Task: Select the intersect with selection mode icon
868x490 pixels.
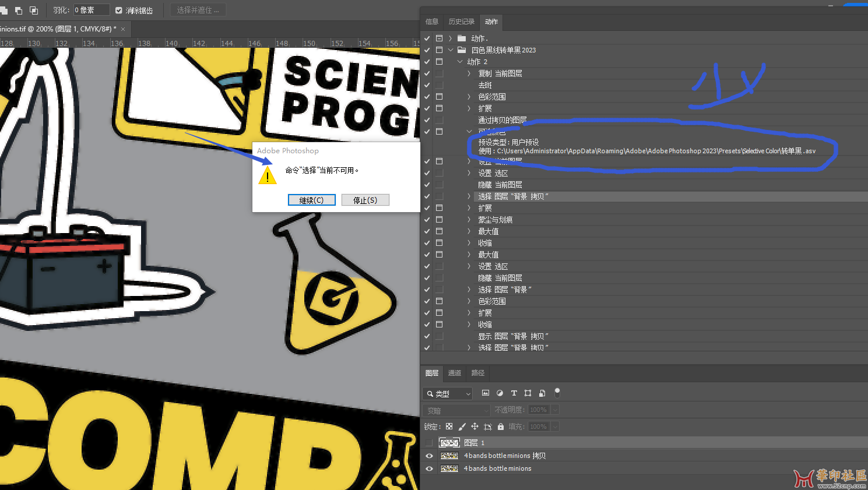Action: tap(33, 10)
